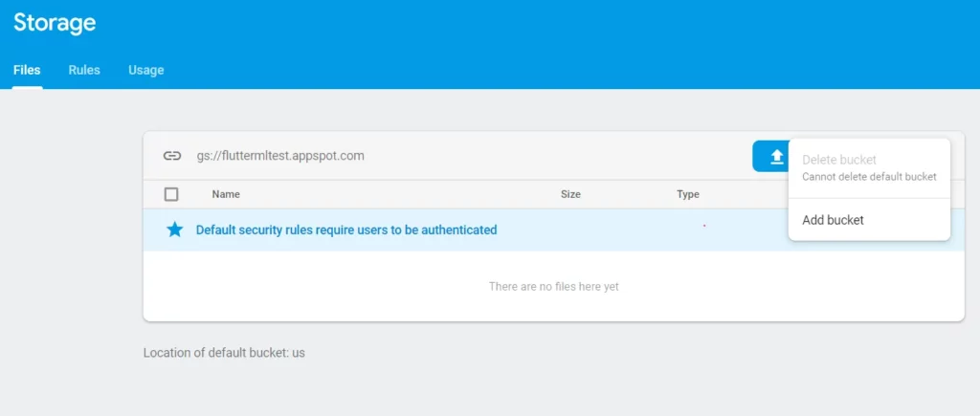
Task: Click the chain link icon beside bucket URL
Action: 172,156
